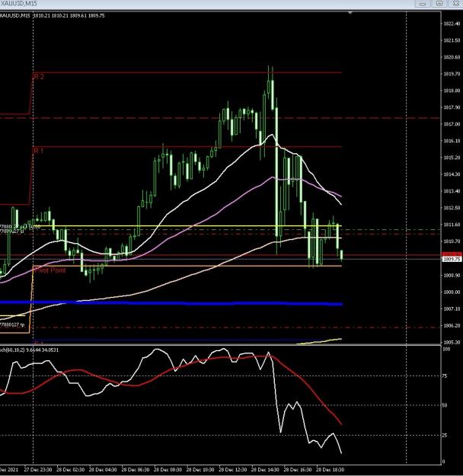This screenshot has height=476, width=463.
Task: Click the current price tag 1809.75
Action: [x=452, y=259]
